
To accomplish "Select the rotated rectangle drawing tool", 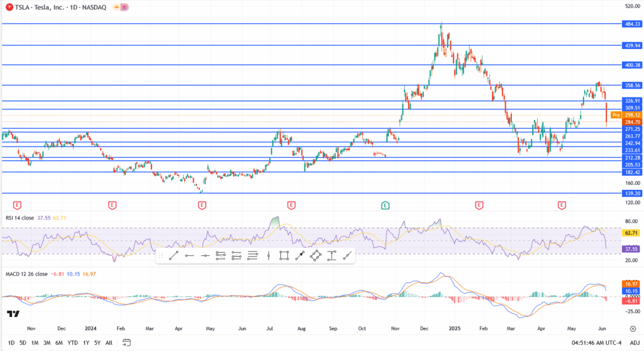I will tap(316, 255).
